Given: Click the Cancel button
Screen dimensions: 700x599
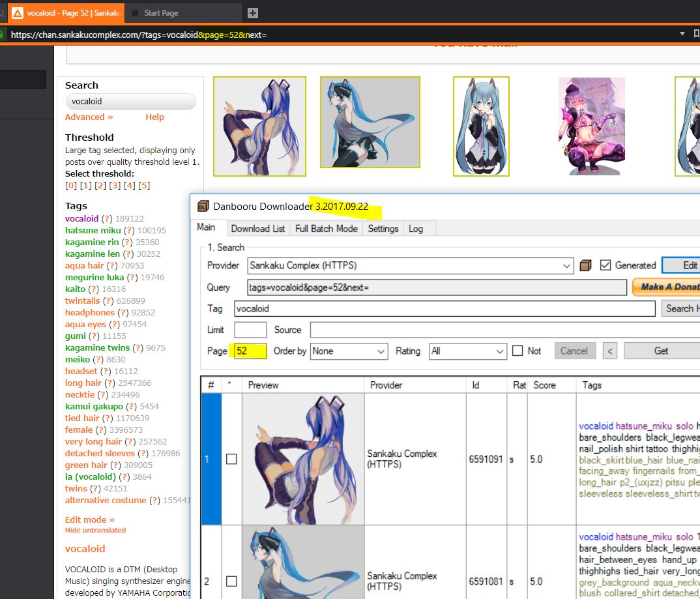Looking at the screenshot, I should tap(575, 351).
